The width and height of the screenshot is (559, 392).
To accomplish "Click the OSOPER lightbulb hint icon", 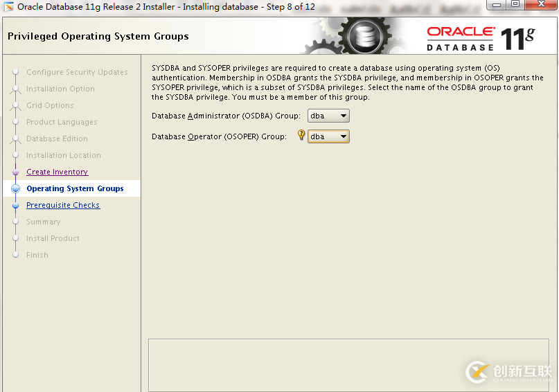I will point(301,134).
